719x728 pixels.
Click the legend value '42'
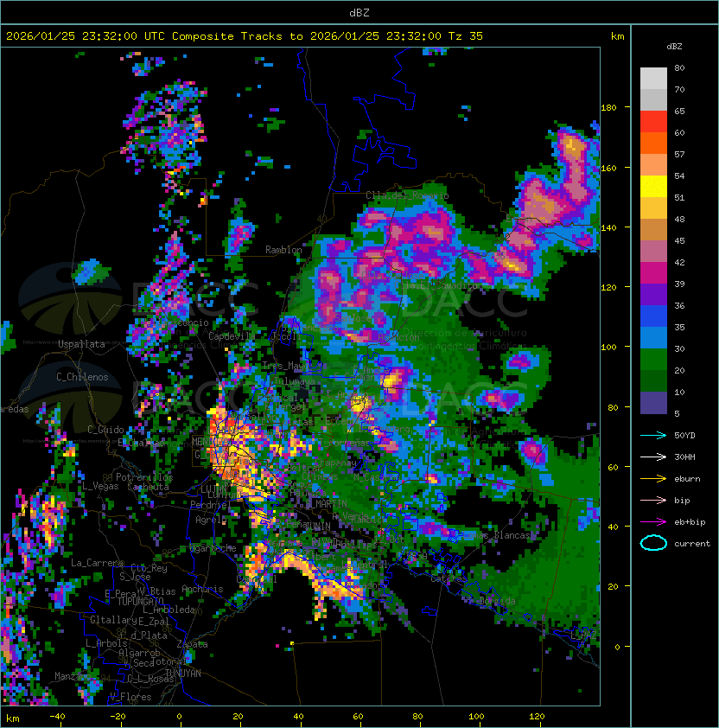pyautogui.click(x=679, y=262)
